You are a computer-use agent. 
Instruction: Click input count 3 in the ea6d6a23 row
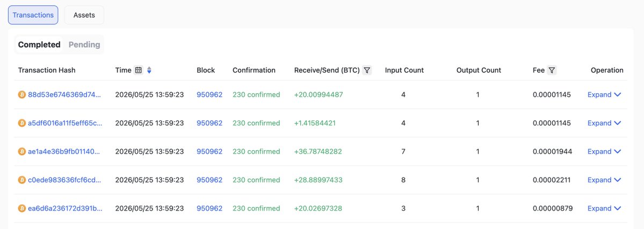(403, 209)
